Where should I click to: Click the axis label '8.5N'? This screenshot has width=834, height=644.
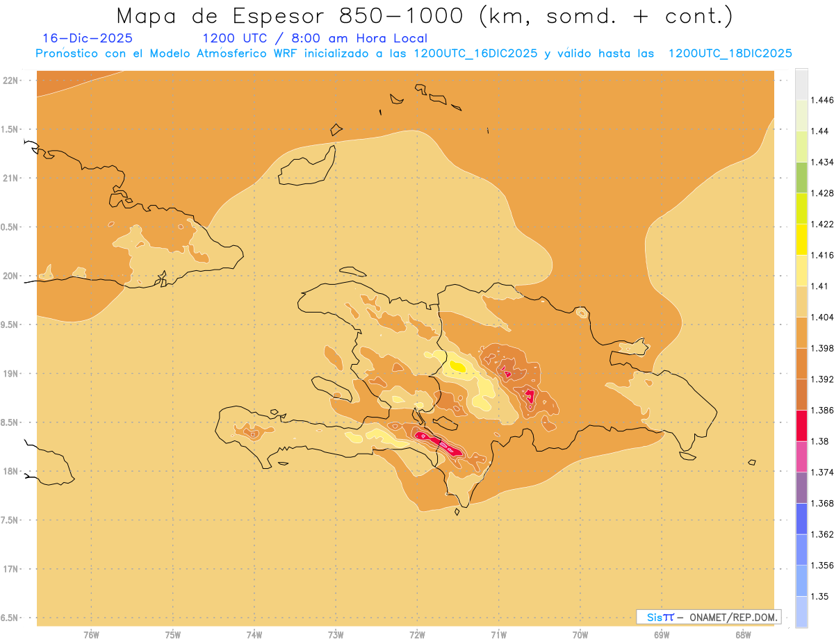[x=10, y=422]
